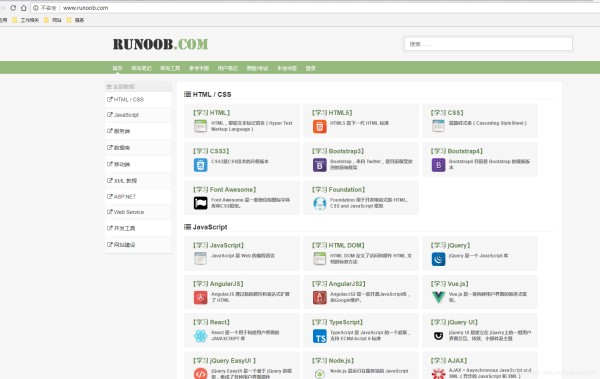The image size is (600, 379).
Task: Click the blue jQuery logo icon
Action: click(438, 259)
